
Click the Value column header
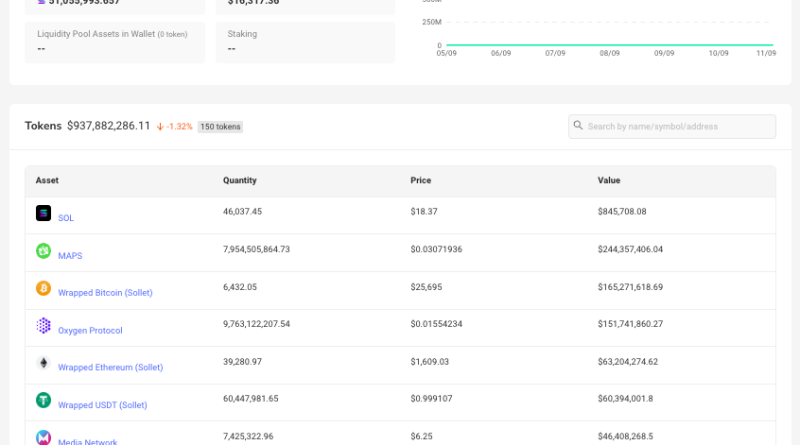609,180
